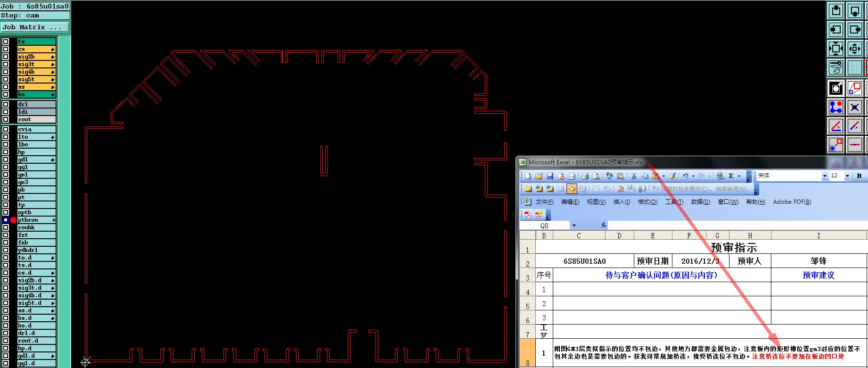868x368 pixels.
Task: Click the pan right view icon
Action: [855, 29]
